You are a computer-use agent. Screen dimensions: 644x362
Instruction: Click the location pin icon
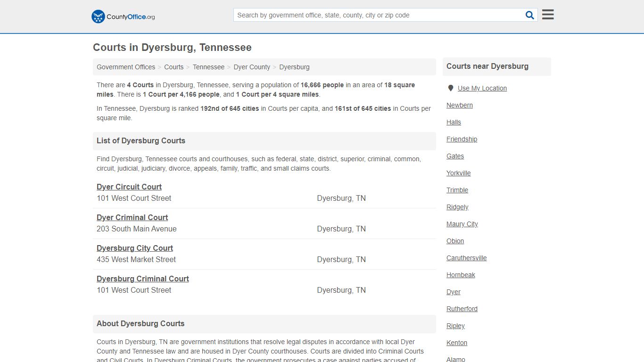coord(450,88)
